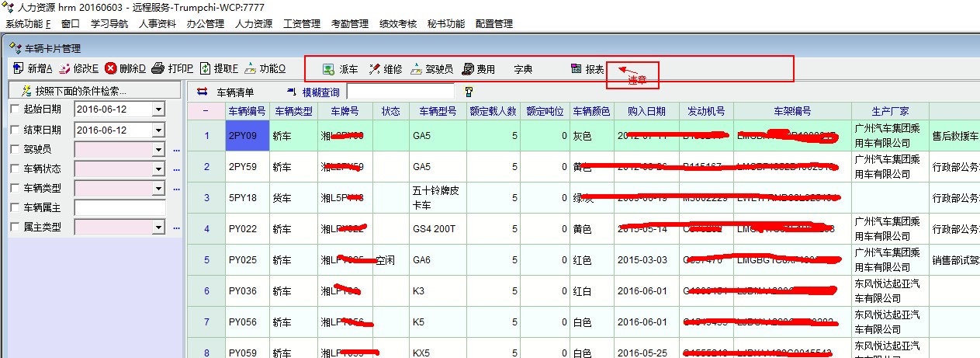Click the icon right of fuzzy search field
The width and height of the screenshot is (980, 358).
[x=468, y=92]
